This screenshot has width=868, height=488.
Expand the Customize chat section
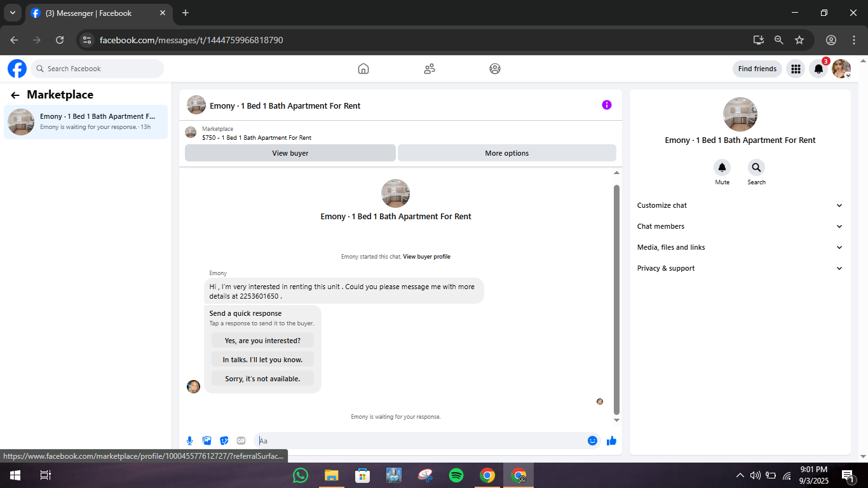tap(740, 205)
